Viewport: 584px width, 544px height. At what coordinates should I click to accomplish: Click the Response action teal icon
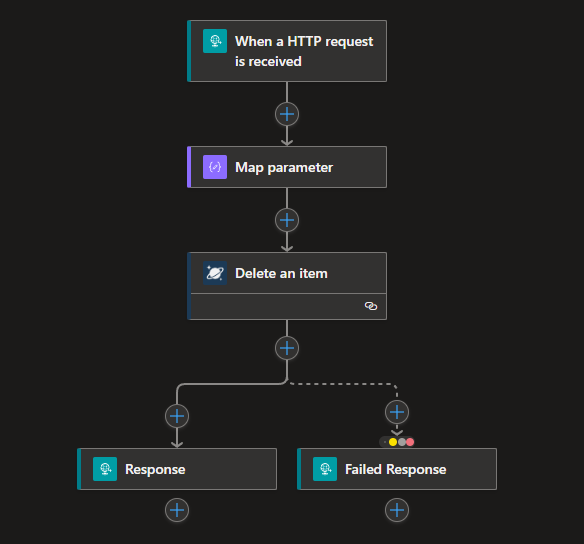point(105,469)
